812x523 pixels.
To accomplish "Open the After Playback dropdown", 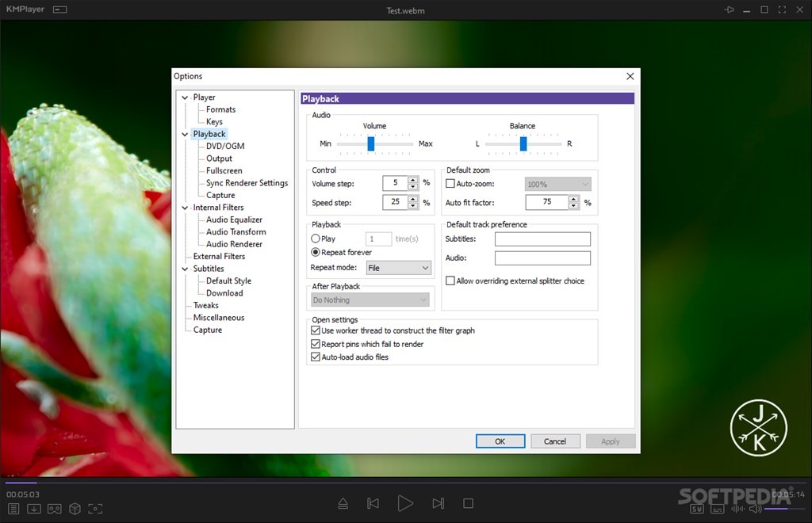I will point(370,300).
